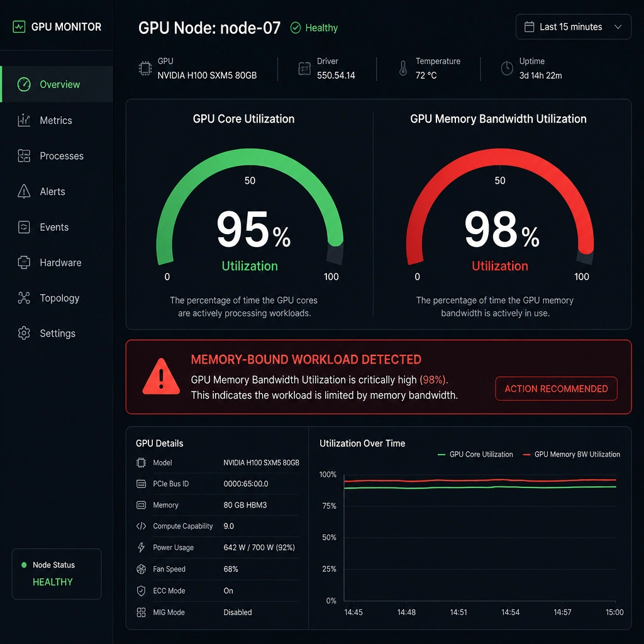Click the calendar icon in time range selector

click(x=530, y=26)
